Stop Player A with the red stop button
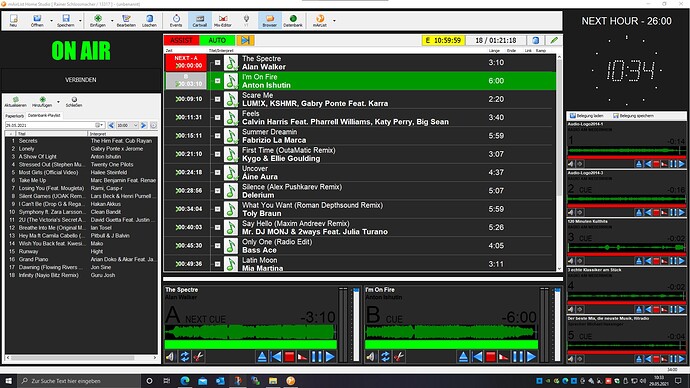Screen dimensions: 690x388 (289, 357)
